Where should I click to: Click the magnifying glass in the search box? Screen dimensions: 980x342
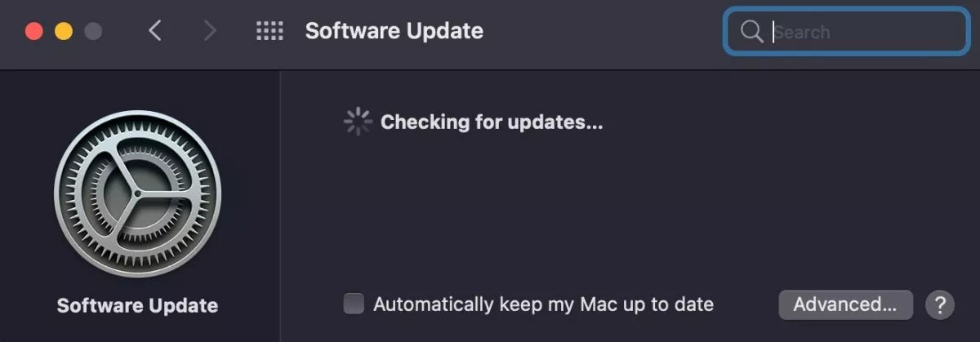tap(751, 32)
